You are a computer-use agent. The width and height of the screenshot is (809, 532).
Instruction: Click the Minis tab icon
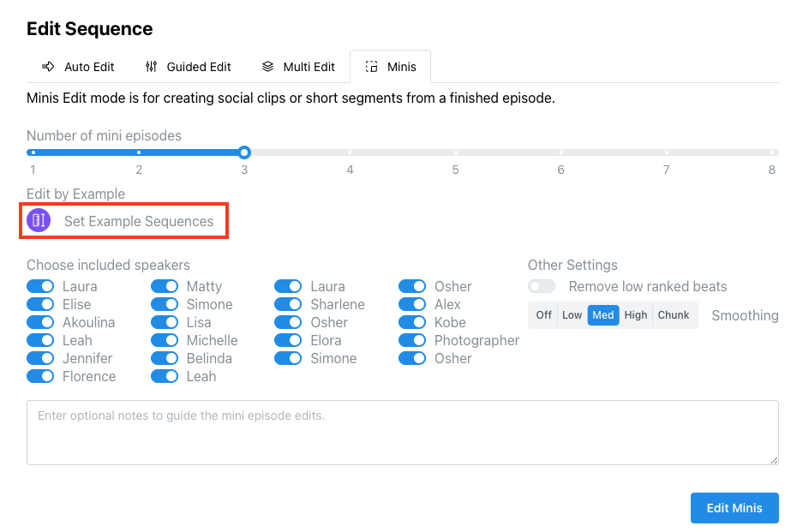[371, 67]
